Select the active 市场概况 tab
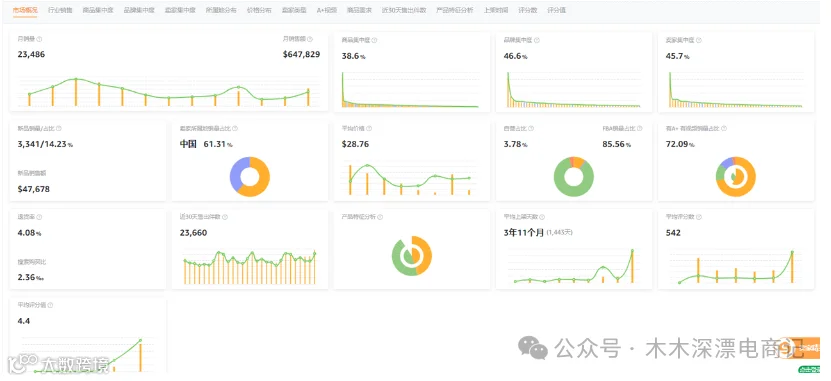 [25, 10]
